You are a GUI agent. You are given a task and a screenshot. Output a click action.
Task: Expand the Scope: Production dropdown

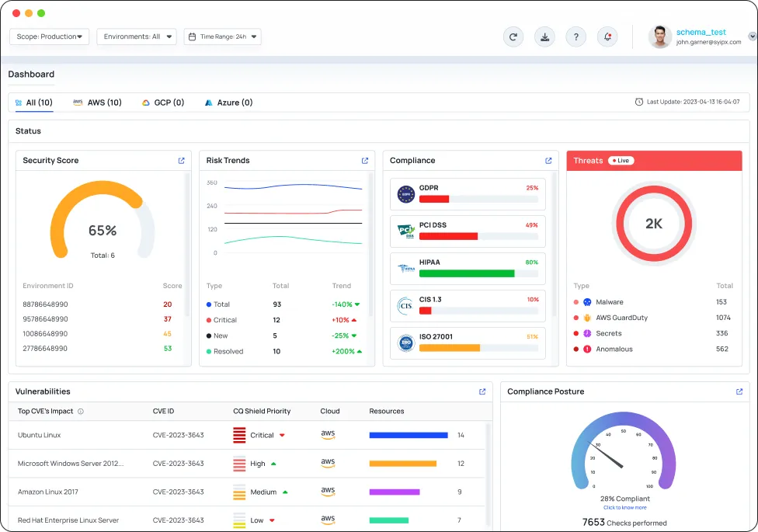click(x=50, y=37)
